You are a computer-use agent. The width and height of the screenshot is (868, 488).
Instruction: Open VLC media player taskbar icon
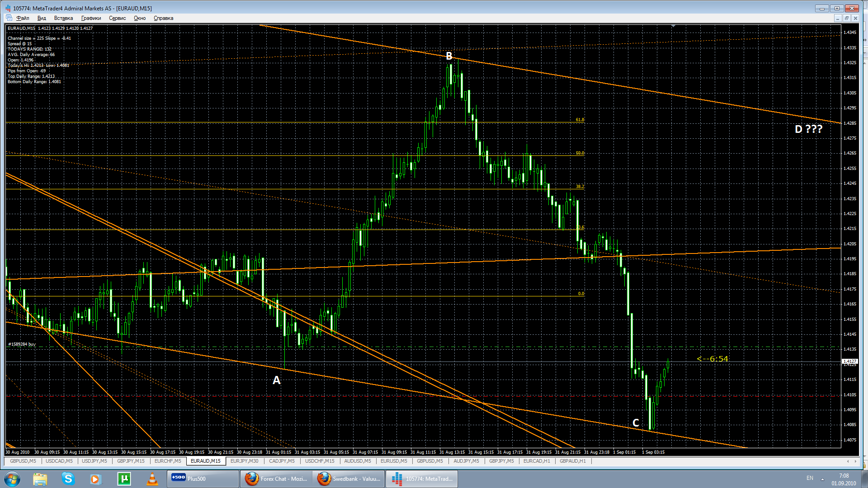(152, 479)
